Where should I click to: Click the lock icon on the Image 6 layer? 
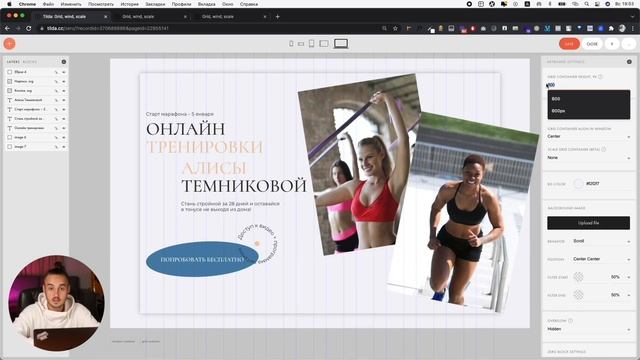point(56,138)
